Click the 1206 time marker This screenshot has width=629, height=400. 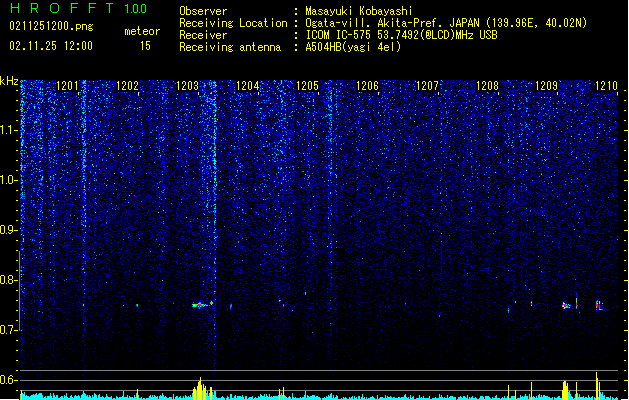point(367,86)
